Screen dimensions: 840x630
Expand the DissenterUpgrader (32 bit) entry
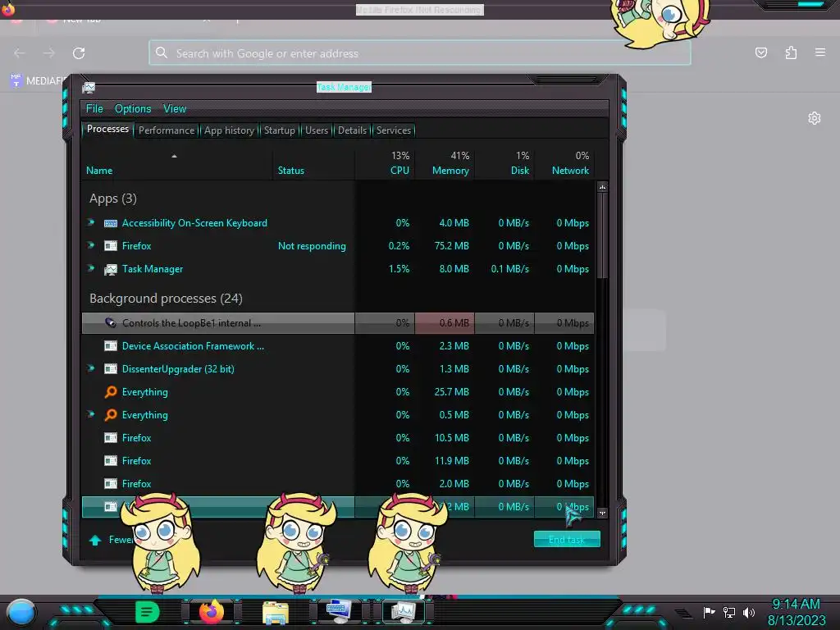tap(91, 368)
